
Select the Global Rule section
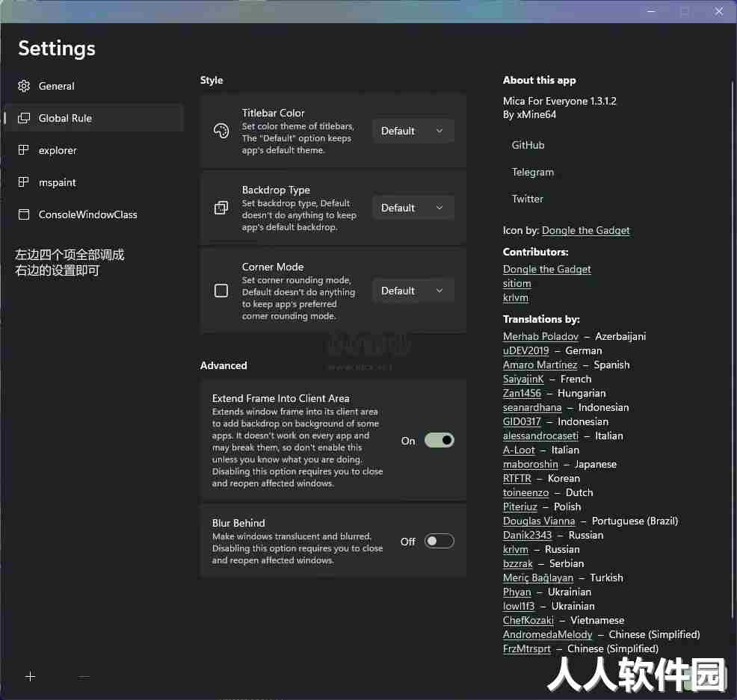click(93, 118)
